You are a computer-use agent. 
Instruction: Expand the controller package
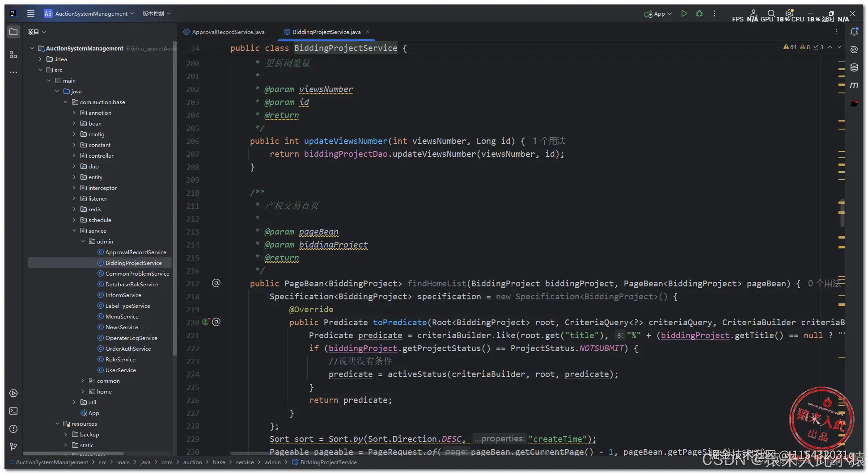tap(74, 155)
